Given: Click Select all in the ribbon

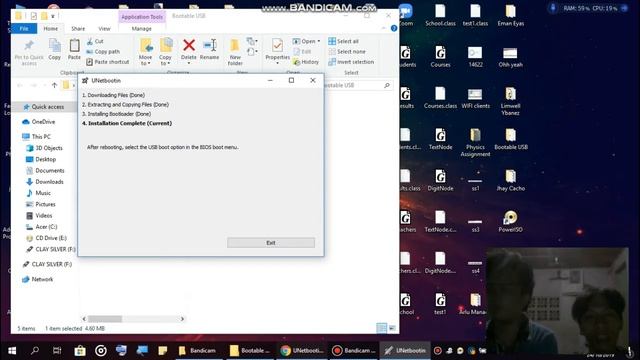Looking at the screenshot, I should tap(344, 41).
